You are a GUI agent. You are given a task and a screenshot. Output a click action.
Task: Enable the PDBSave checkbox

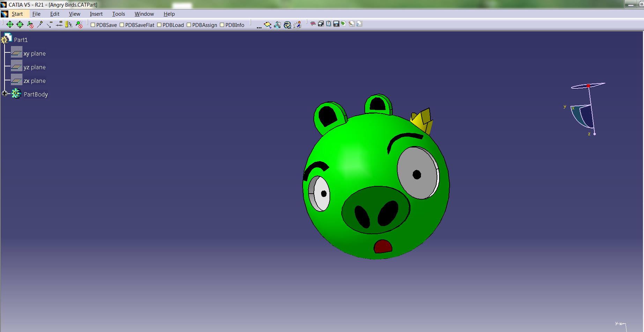tap(93, 25)
